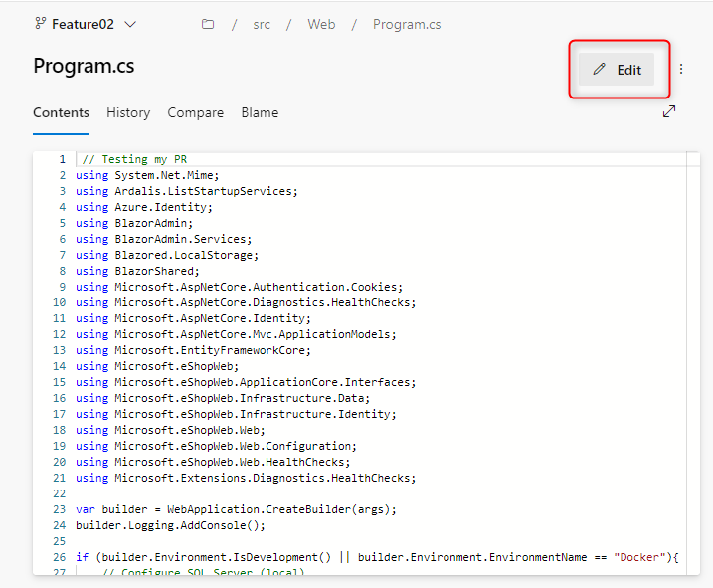
Task: Click the branch icon beside Feature02
Action: pyautogui.click(x=40, y=24)
